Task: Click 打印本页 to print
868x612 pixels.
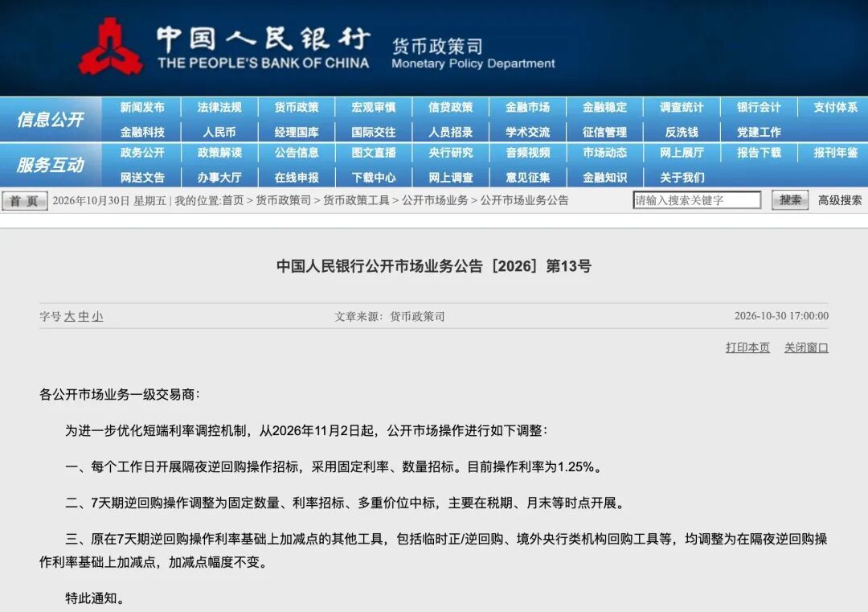Action: coord(747,347)
